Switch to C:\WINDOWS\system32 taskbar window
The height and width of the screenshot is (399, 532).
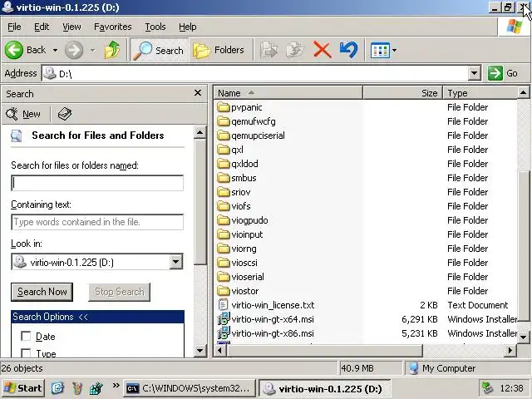(190, 388)
